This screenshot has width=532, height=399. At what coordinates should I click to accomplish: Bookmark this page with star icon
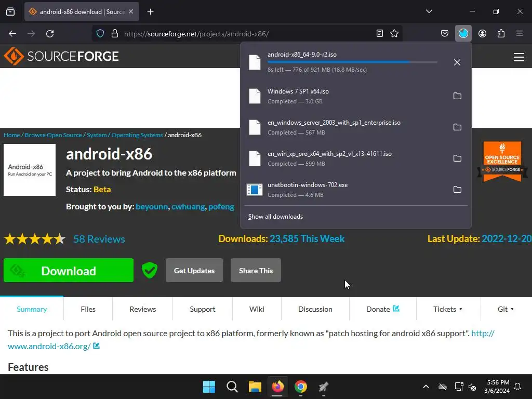pos(394,33)
